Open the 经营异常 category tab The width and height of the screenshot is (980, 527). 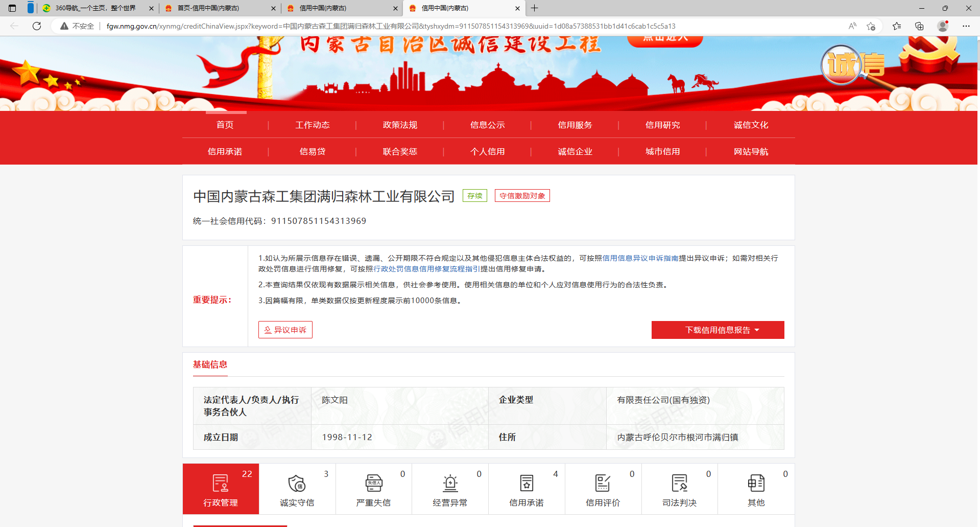pyautogui.click(x=450, y=489)
